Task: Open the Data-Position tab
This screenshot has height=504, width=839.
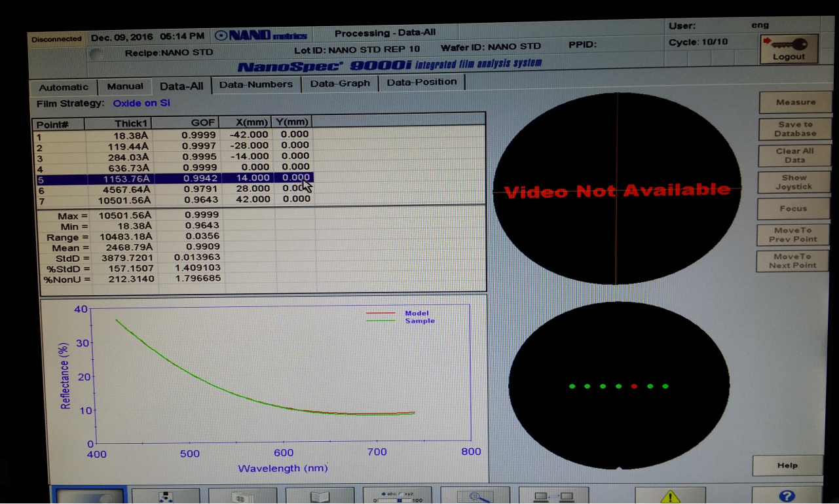Action: point(421,82)
